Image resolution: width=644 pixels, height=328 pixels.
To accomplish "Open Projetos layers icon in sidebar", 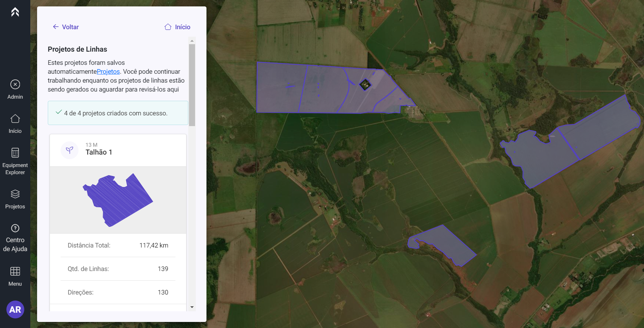I will click(x=15, y=199).
